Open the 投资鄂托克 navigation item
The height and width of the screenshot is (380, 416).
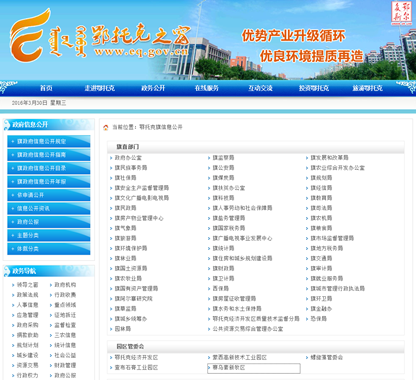(x=314, y=88)
